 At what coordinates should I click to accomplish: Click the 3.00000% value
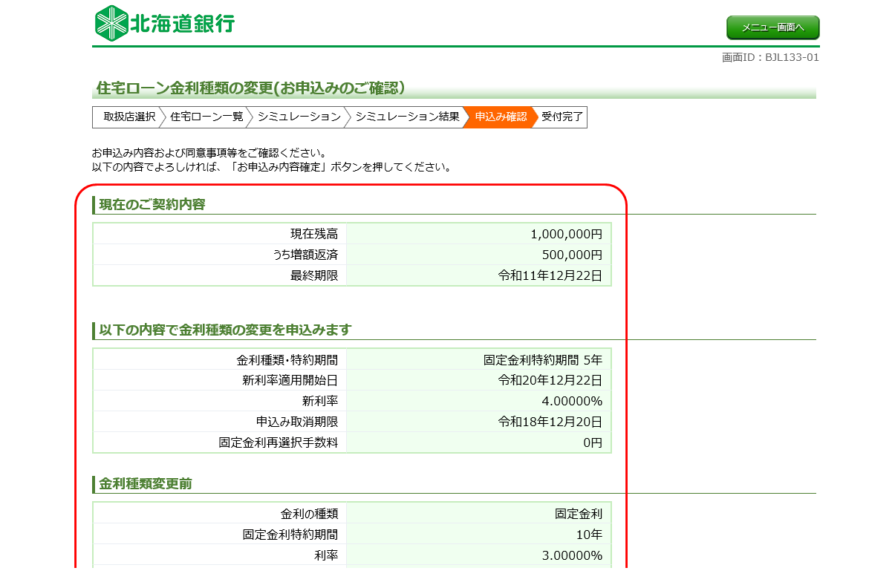coord(572,555)
